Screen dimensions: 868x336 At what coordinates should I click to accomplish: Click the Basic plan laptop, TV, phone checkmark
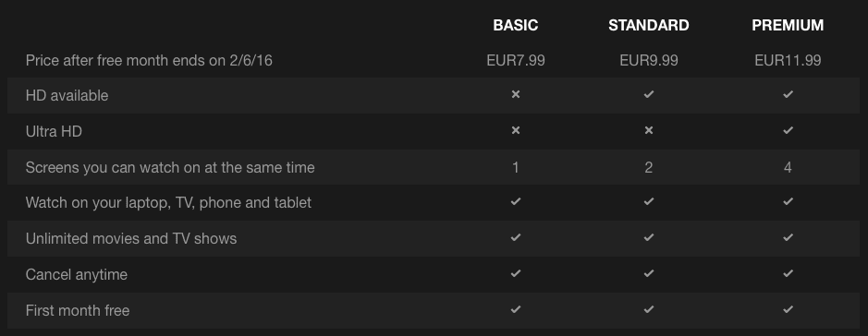click(516, 202)
